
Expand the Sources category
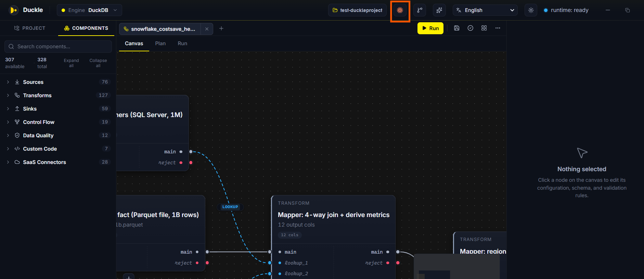pos(58,82)
